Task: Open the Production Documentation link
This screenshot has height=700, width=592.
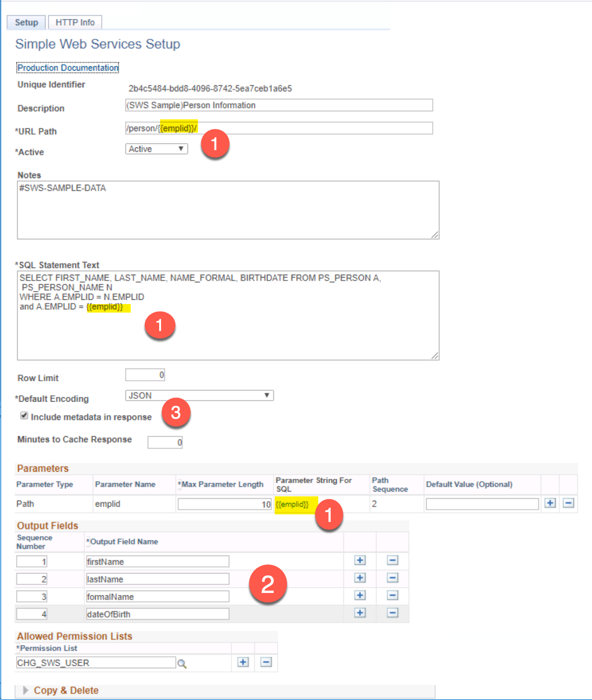Action: click(x=68, y=68)
